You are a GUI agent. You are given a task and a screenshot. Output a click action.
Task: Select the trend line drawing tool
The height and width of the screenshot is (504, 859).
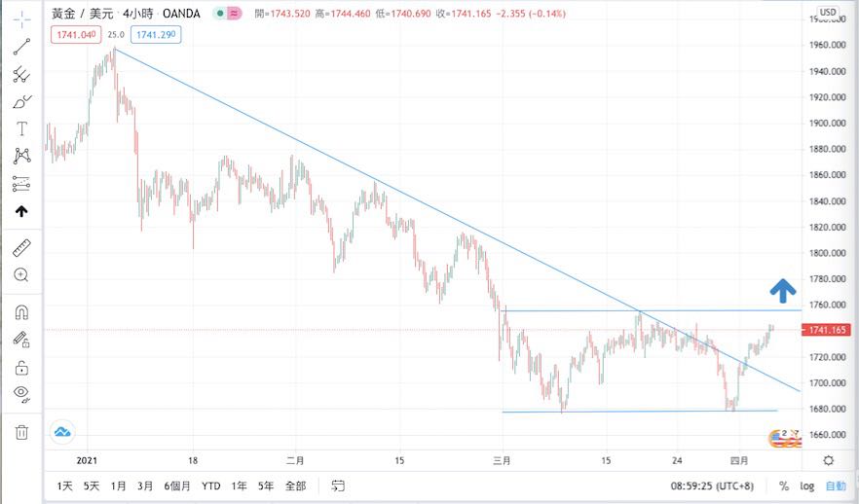click(x=21, y=47)
